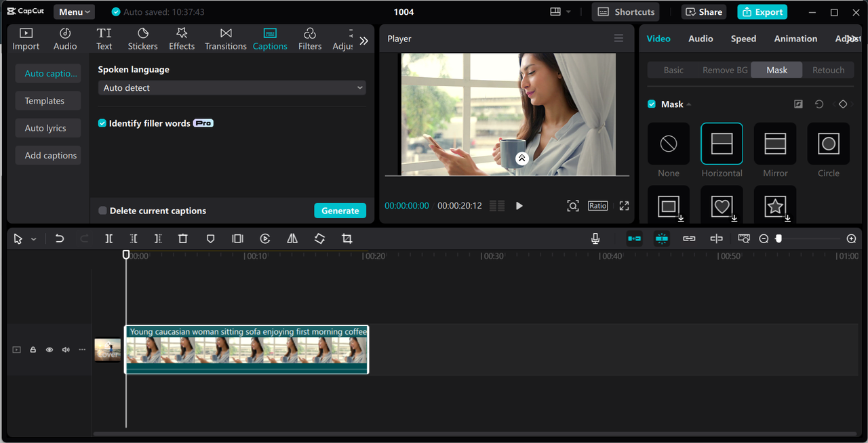Toggle main track magnet
This screenshot has height=443, width=868.
pos(634,238)
